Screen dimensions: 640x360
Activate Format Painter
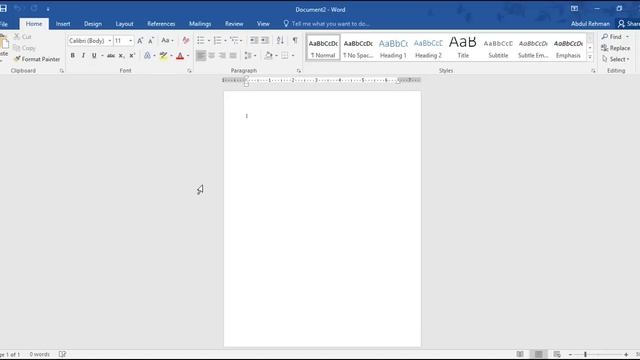pyautogui.click(x=37, y=59)
